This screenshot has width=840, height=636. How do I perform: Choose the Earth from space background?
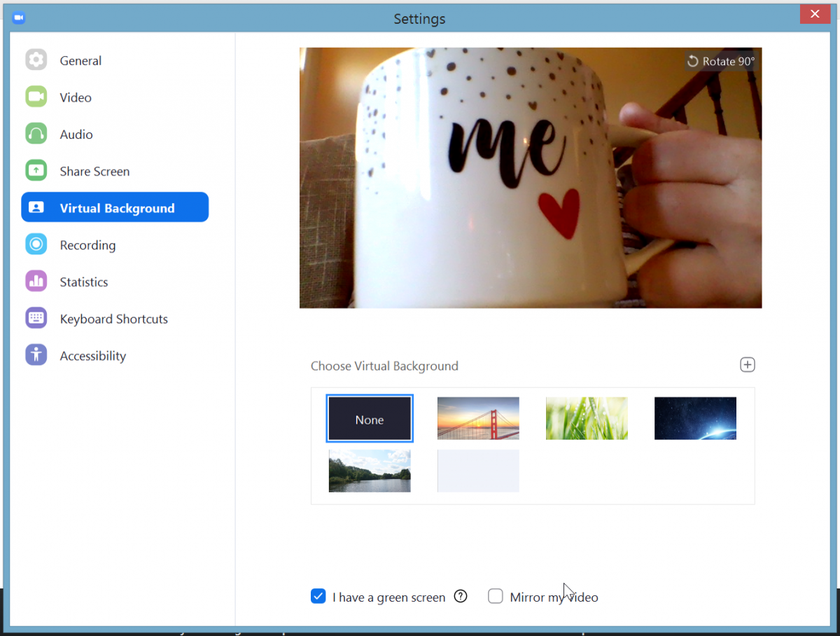695,418
